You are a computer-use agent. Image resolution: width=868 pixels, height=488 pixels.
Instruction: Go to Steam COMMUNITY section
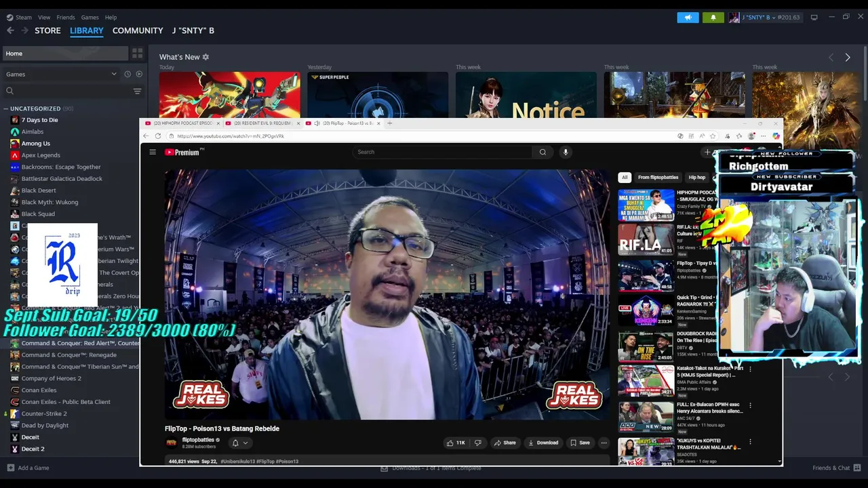coord(138,30)
